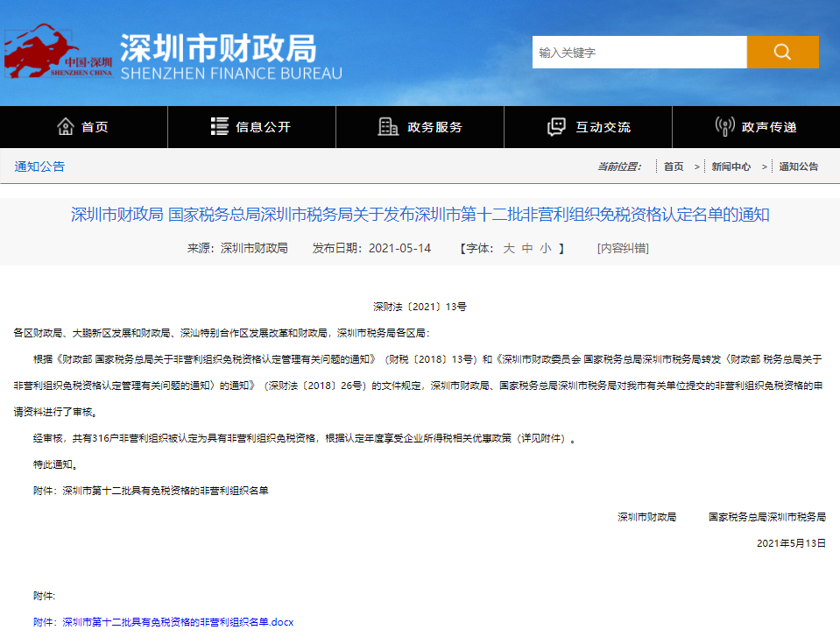This screenshot has width=840, height=637.
Task: Click the list icon beside 信息公开
Action: click(220, 127)
